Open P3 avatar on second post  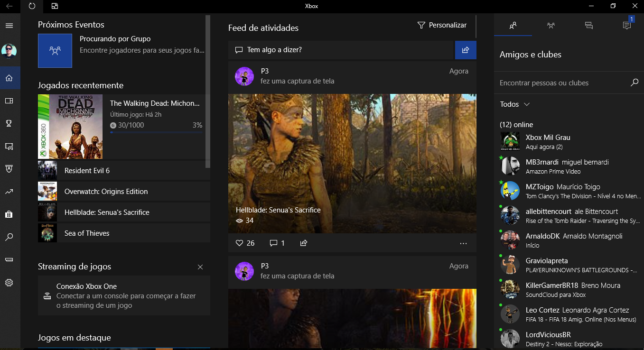point(244,271)
